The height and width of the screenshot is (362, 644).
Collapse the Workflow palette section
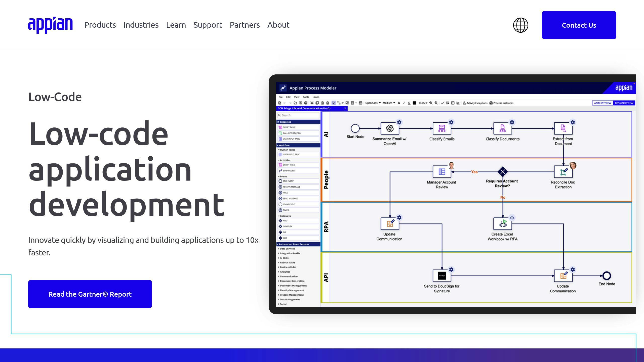click(x=298, y=145)
